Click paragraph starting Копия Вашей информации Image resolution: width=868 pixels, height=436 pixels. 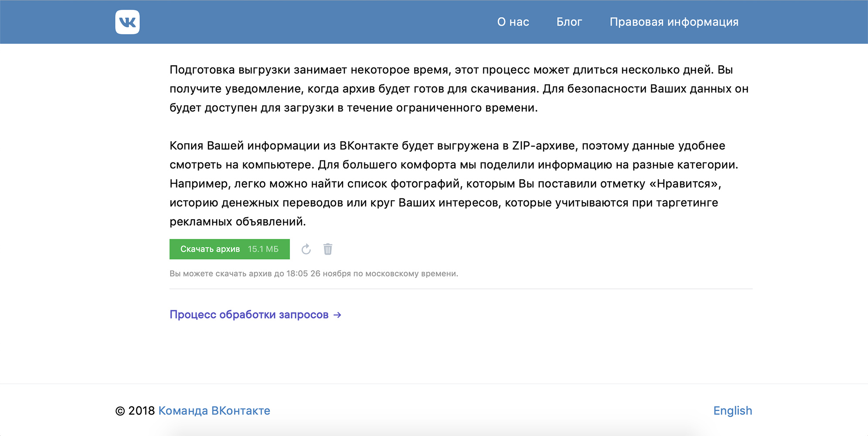[454, 184]
